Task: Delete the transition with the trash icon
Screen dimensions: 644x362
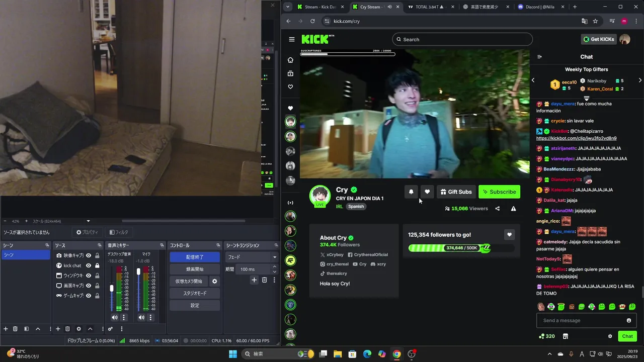Action: (264, 280)
